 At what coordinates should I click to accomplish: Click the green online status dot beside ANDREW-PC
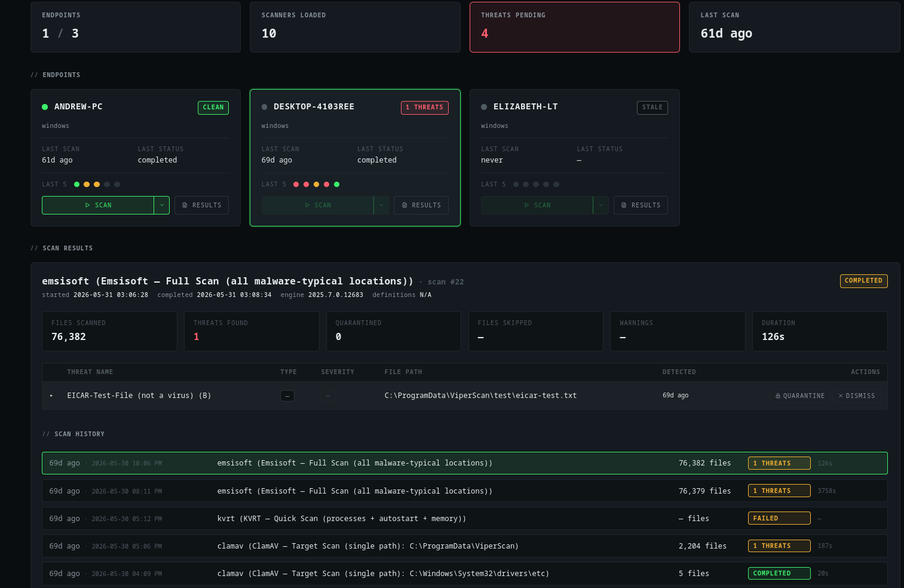pyautogui.click(x=45, y=107)
